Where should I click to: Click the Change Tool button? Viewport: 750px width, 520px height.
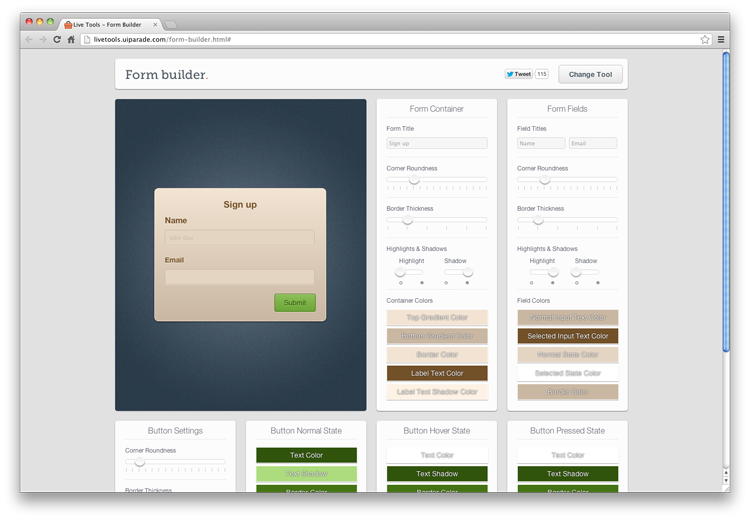tap(590, 74)
